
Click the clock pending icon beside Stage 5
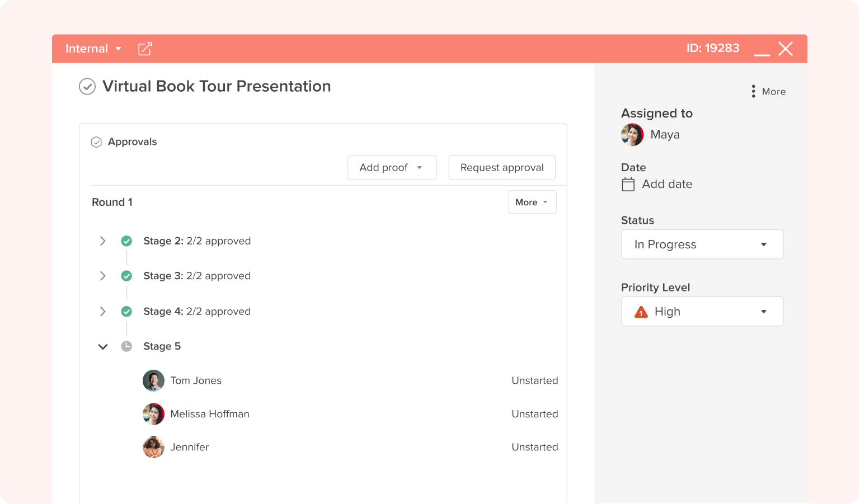coord(126,346)
